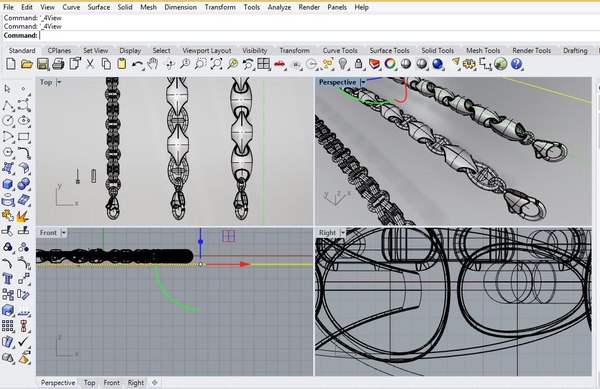This screenshot has height=389, width=600.
Task: Open the Top viewport title dropdown arrow
Action: click(59, 82)
